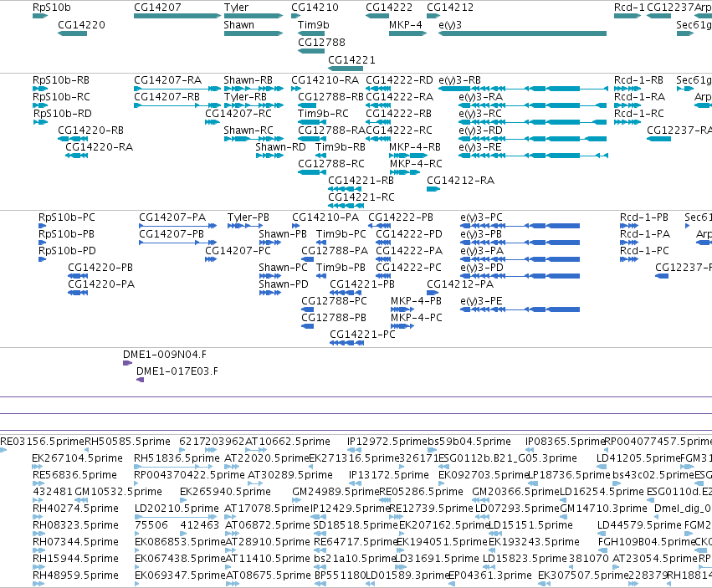Select protein CG14222-PB
This screenshot has height=588, width=712.
(x=401, y=217)
